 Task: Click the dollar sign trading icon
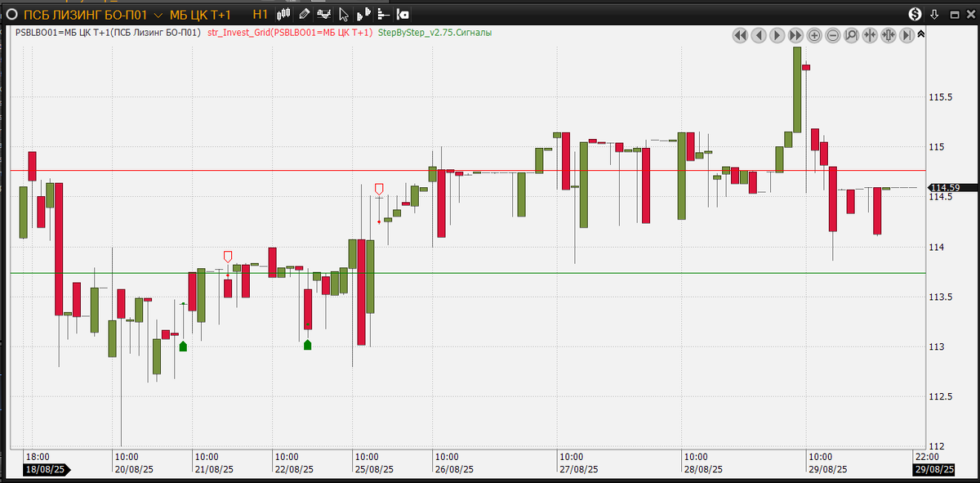point(915,14)
